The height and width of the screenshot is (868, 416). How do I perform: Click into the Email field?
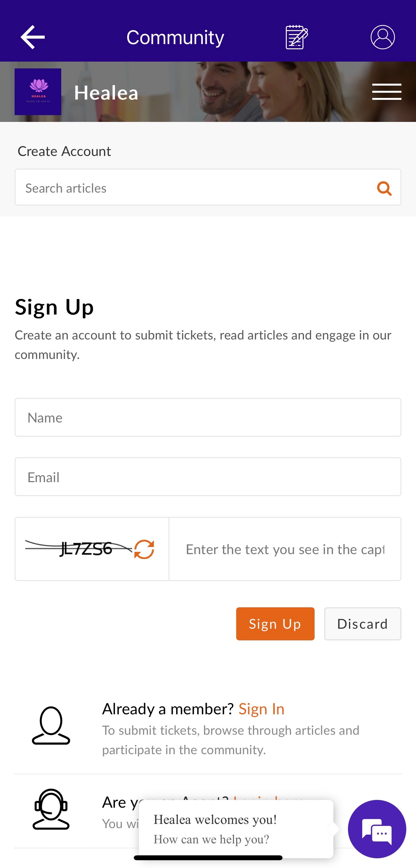click(208, 477)
